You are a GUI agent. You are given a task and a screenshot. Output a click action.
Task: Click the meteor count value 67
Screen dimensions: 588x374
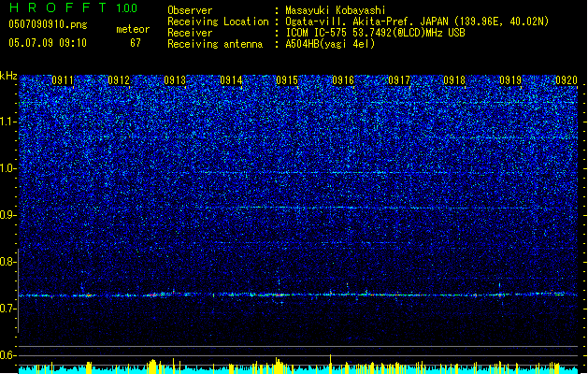click(136, 43)
